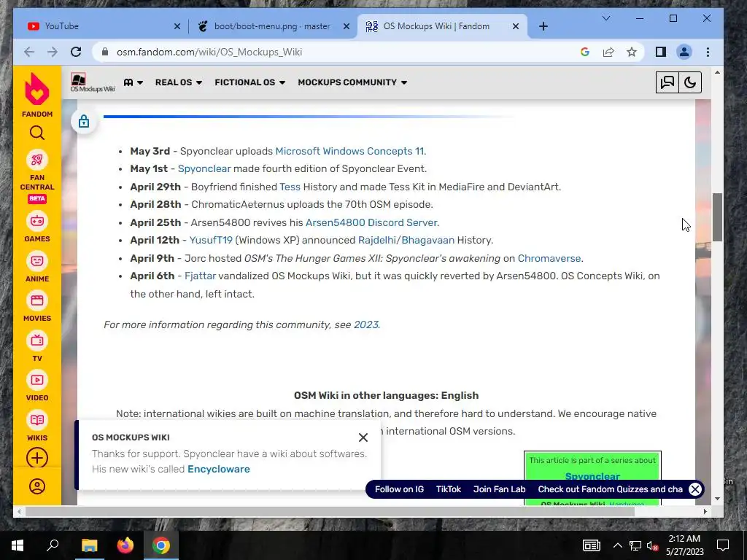Viewport: 747px width, 560px height.
Task: Click the share page icon in address bar
Action: [x=608, y=52]
